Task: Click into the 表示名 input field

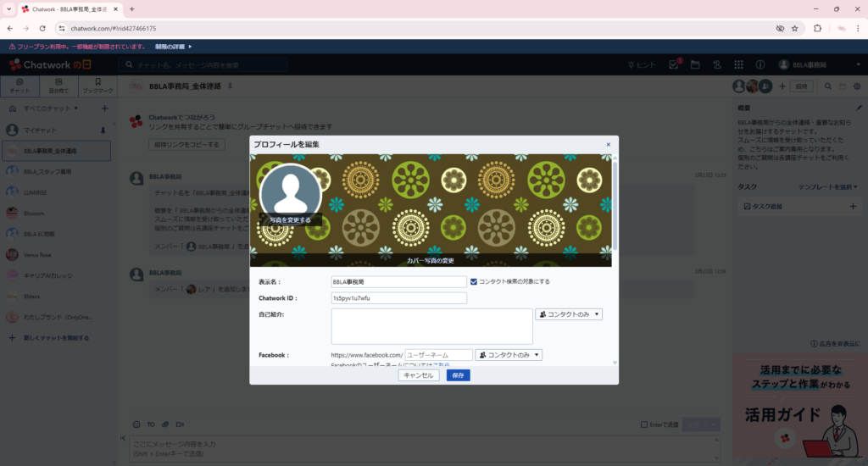Action: [398, 282]
